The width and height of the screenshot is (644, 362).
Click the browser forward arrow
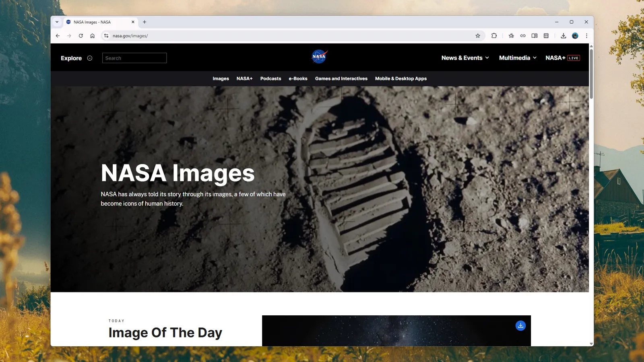pyautogui.click(x=69, y=36)
